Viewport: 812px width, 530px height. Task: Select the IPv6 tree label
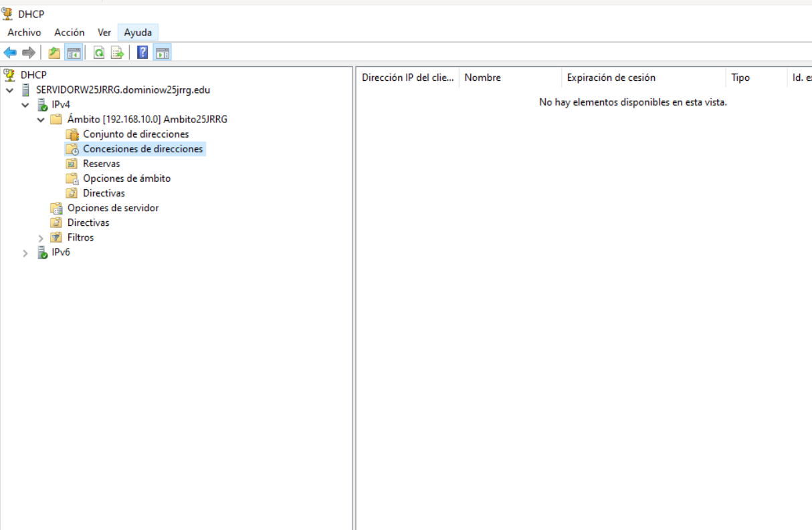point(61,253)
